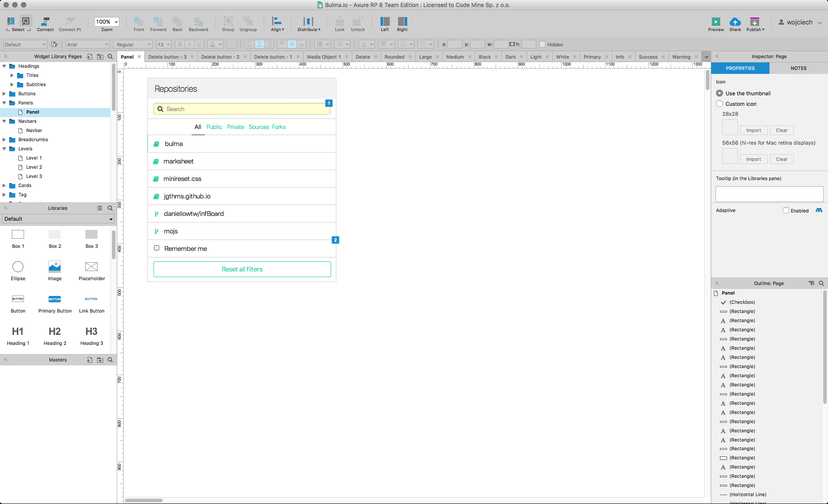Toggle the Left pane visibility icon
This screenshot has width=828, height=504.
[384, 21]
